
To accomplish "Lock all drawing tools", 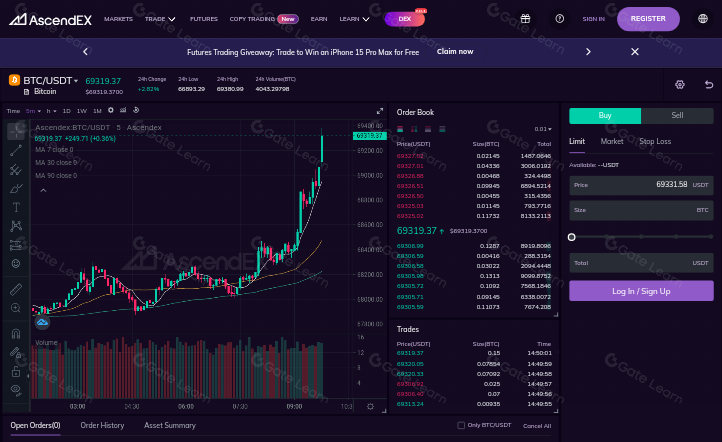I will tap(16, 371).
